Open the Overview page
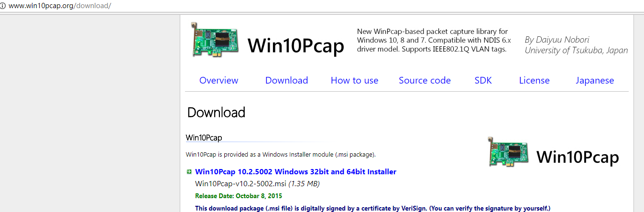 tap(218, 80)
